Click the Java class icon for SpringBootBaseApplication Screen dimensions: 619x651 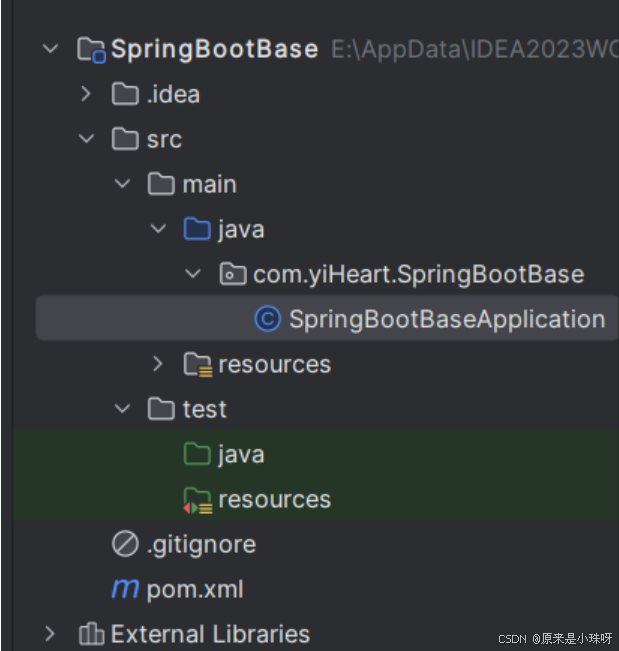point(267,319)
